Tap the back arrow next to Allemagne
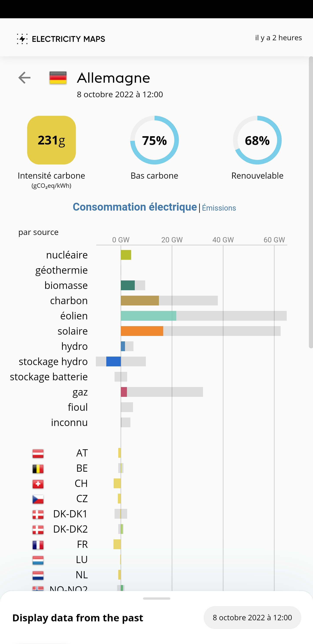The width and height of the screenshot is (313, 644). [24, 78]
